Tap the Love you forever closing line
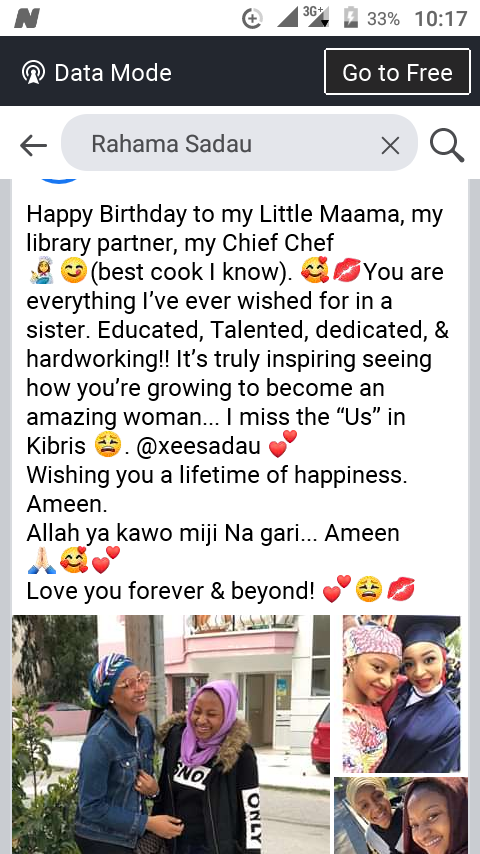This screenshot has height=854, width=480. coord(171,590)
